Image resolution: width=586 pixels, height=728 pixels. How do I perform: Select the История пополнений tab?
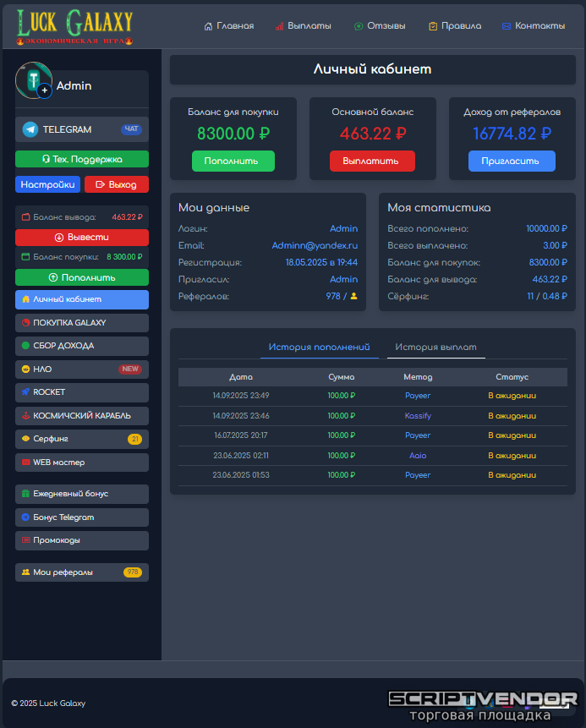(x=319, y=348)
